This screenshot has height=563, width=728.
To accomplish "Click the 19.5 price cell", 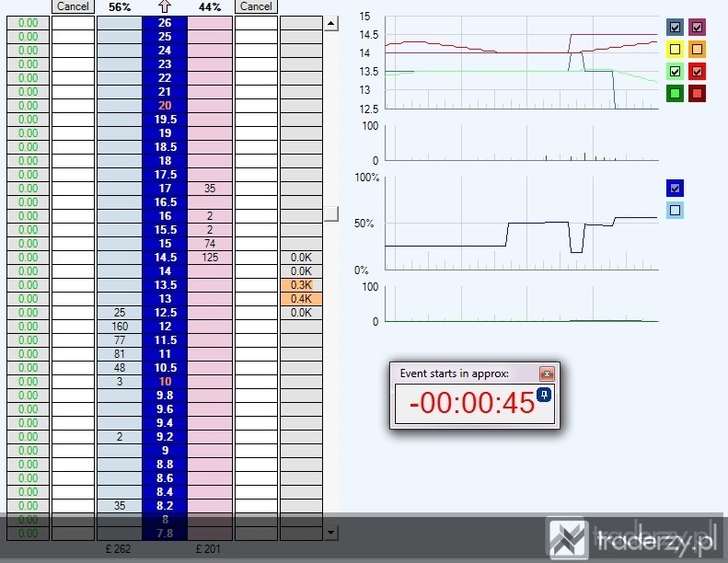I will (x=165, y=120).
